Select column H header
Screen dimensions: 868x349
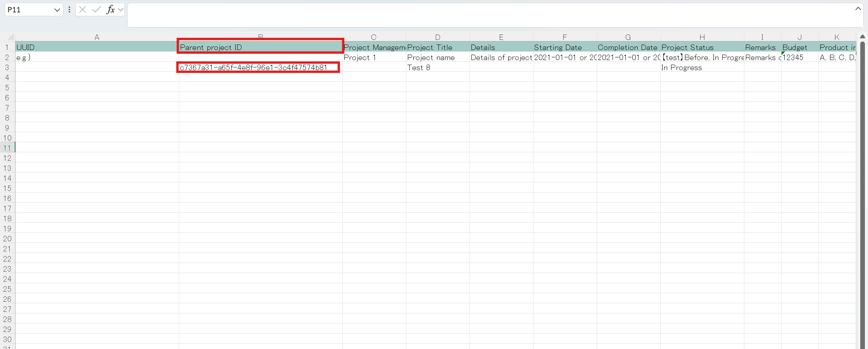(x=702, y=37)
